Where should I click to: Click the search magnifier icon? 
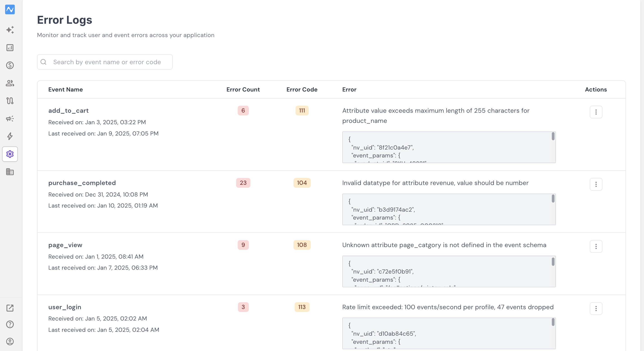44,62
